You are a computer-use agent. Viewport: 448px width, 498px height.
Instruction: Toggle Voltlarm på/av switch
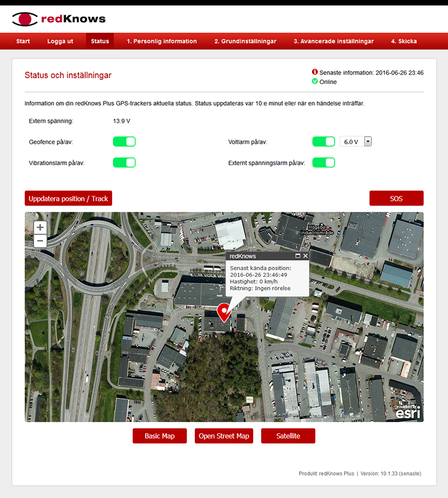click(323, 142)
